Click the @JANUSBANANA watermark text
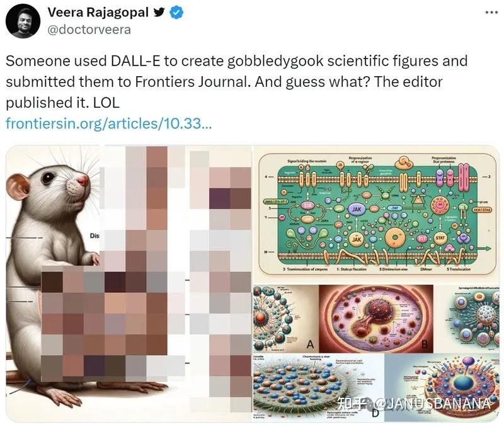504x425 pixels. tap(431, 404)
